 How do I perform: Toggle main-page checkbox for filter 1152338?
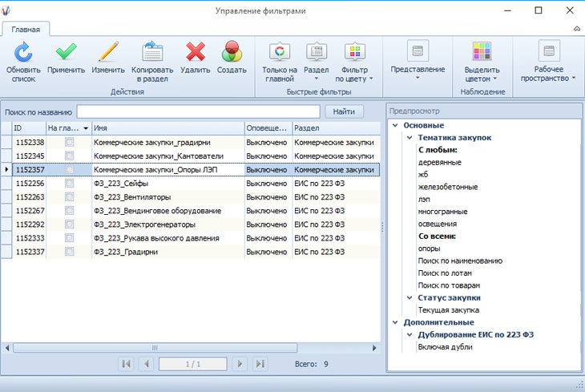tap(70, 142)
